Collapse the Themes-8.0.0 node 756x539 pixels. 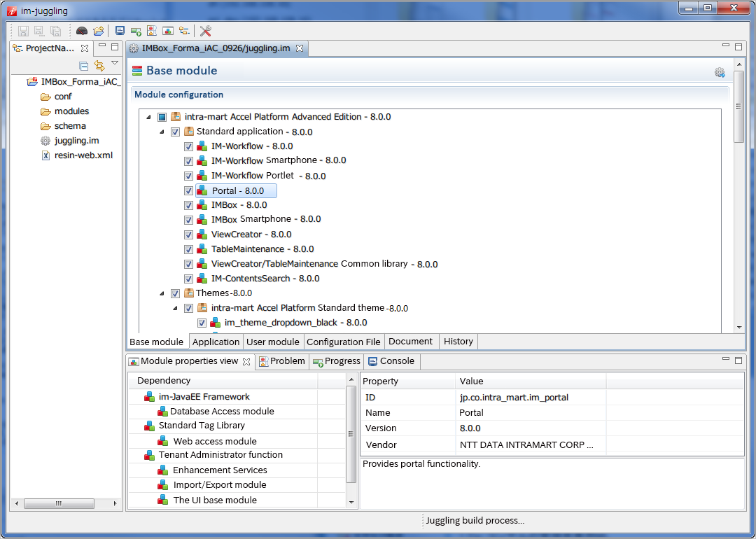pos(162,293)
